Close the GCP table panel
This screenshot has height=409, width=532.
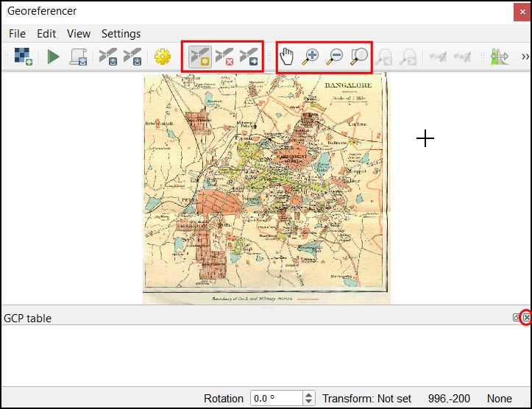(527, 318)
